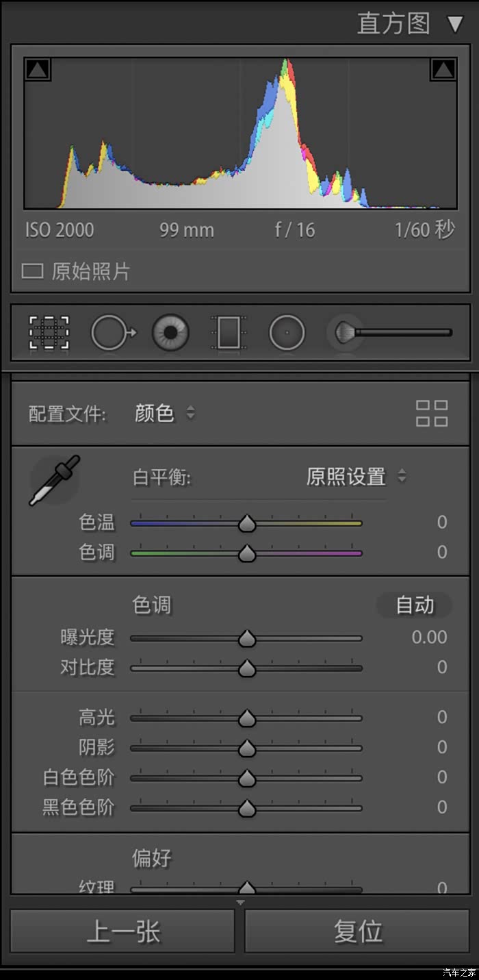Click the 上一张 button
This screenshot has height=980, width=479.
(123, 931)
